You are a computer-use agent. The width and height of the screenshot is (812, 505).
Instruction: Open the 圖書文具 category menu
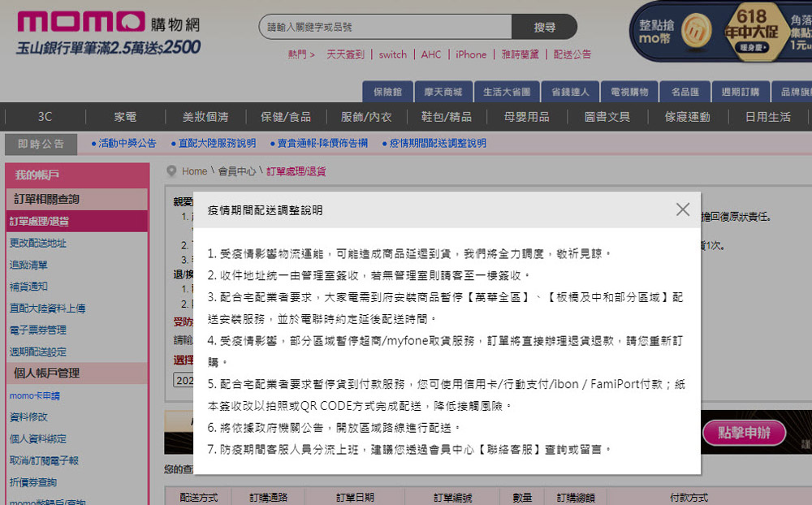click(x=607, y=117)
